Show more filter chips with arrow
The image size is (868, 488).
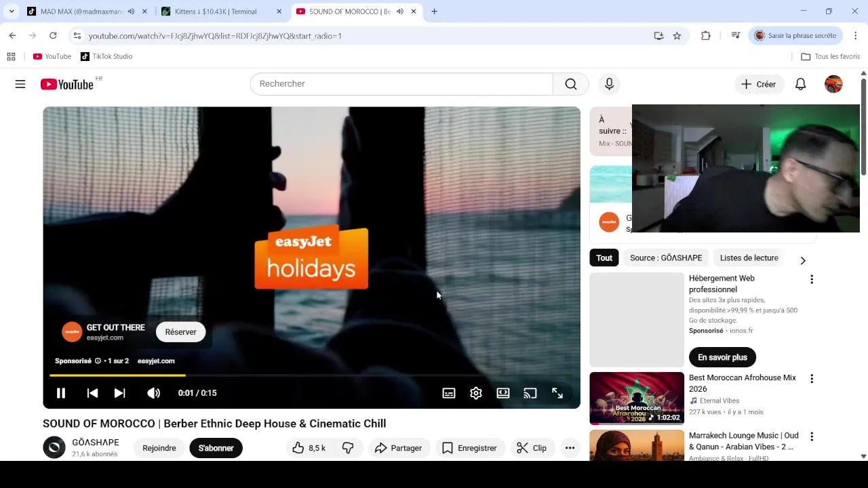(803, 260)
